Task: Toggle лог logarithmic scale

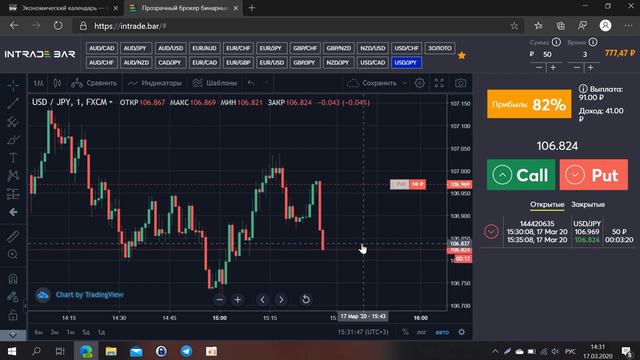Action: click(x=422, y=332)
